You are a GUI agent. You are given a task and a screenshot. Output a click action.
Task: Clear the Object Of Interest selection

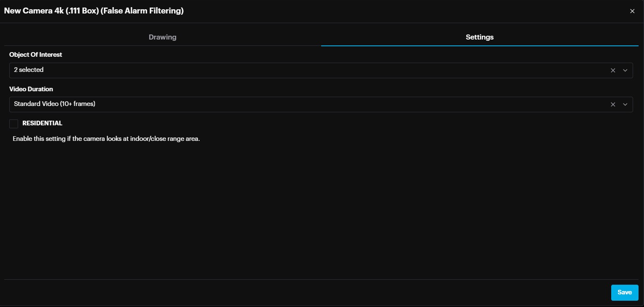(613, 70)
